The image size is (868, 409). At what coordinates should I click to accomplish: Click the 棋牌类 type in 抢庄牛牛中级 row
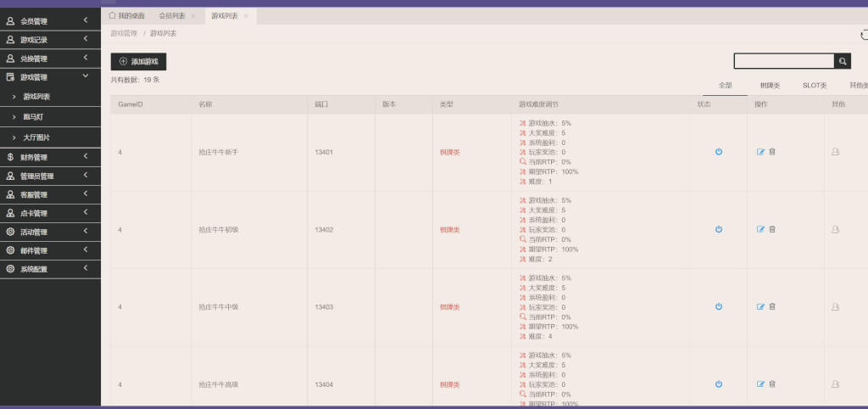[449, 307]
